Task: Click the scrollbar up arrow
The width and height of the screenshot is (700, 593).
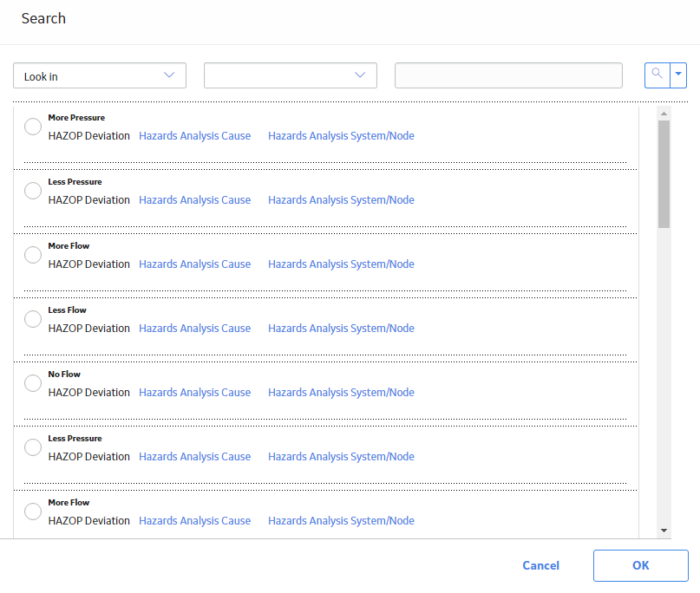Action: (664, 114)
